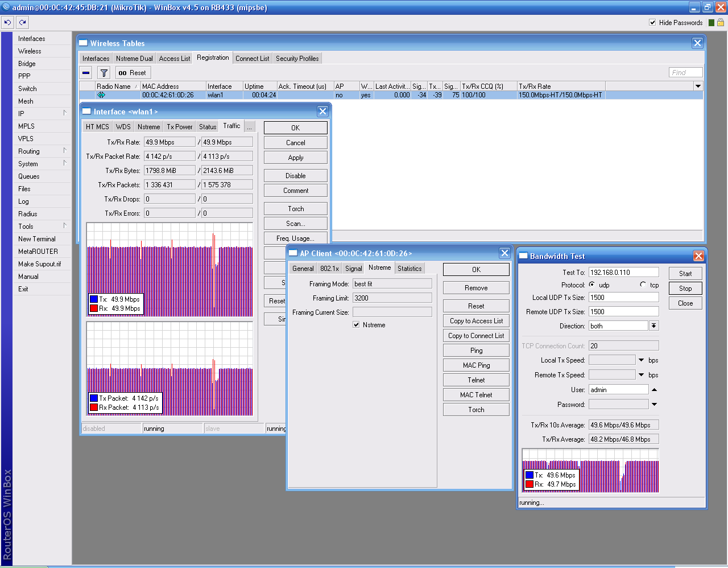Image resolution: width=728 pixels, height=568 pixels.
Task: Click the redo arrow in top toolbar
Action: coord(22,23)
